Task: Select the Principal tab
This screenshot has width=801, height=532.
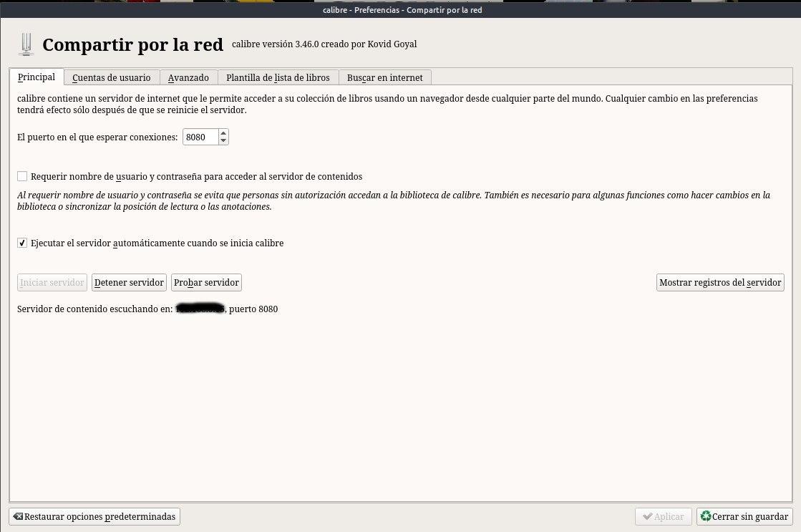Action: (37, 77)
